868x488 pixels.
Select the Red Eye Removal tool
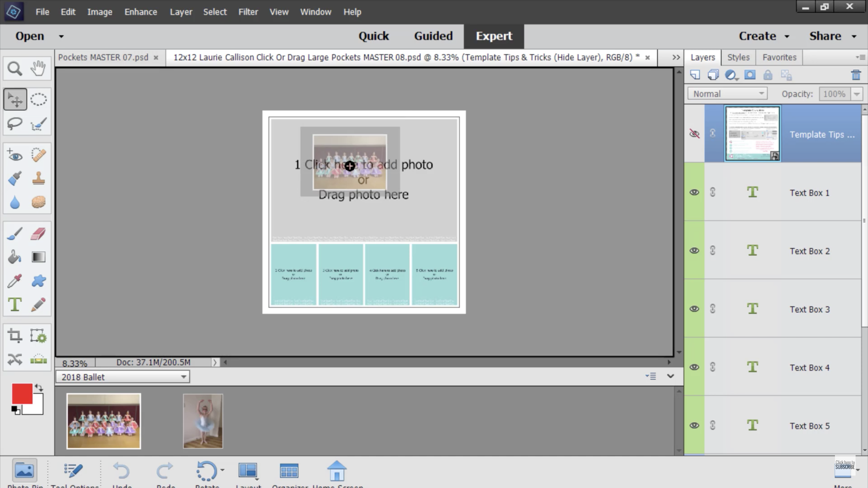click(15, 155)
